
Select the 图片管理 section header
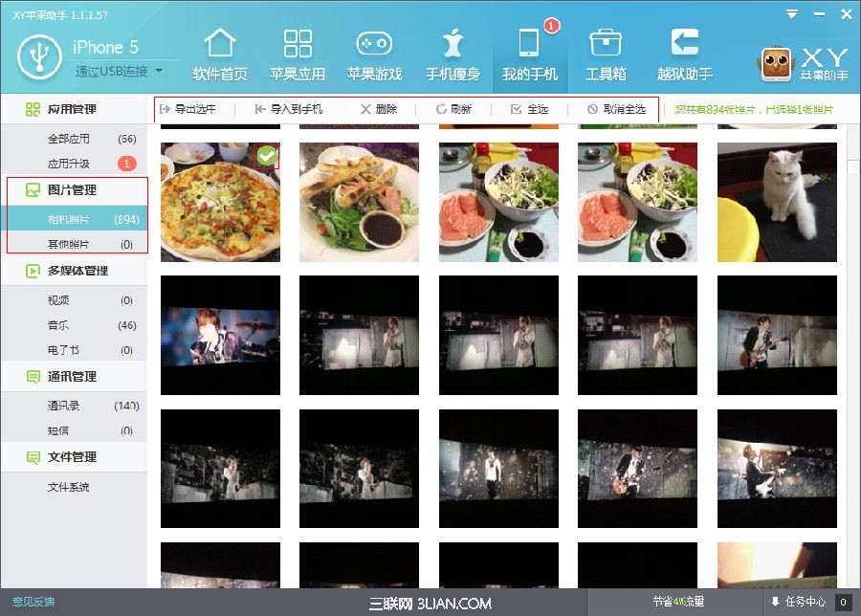coord(74,190)
